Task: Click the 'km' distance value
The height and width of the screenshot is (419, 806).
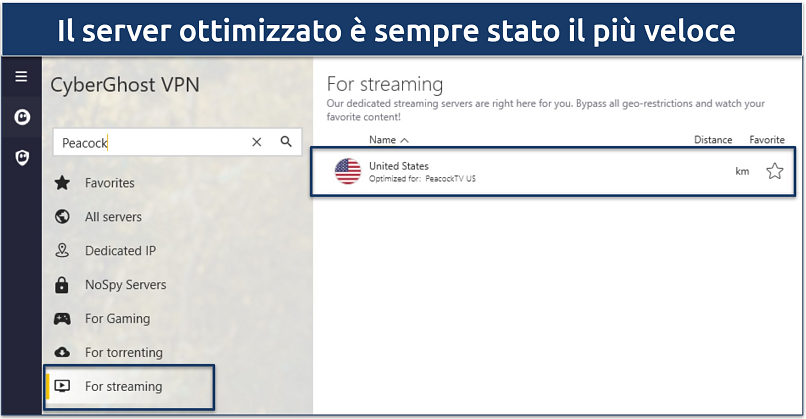Action: (x=742, y=172)
